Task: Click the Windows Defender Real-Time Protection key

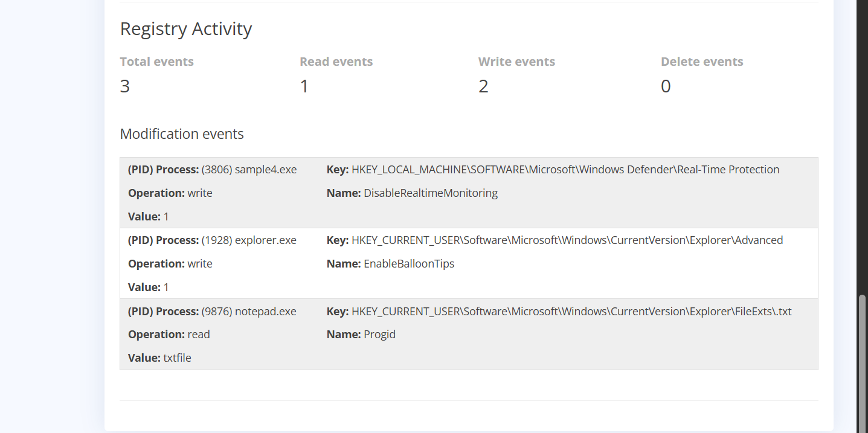Action: [x=565, y=170]
